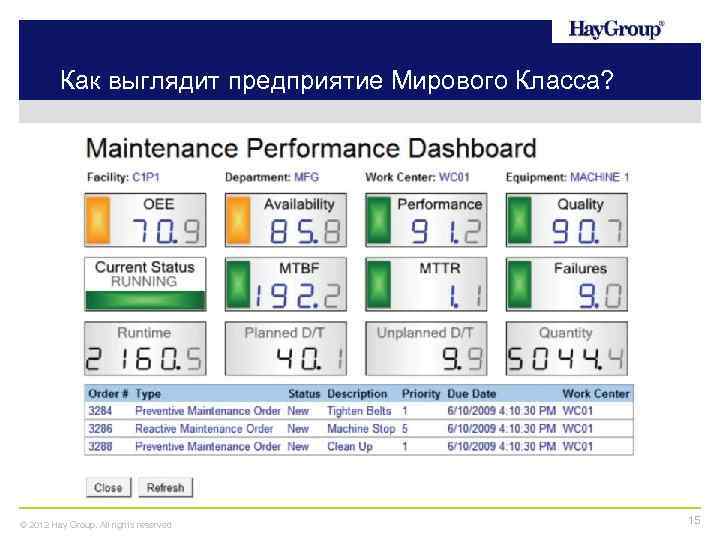Select the Failures value 9.0
The width and height of the screenshot is (720, 540).
pos(600,295)
